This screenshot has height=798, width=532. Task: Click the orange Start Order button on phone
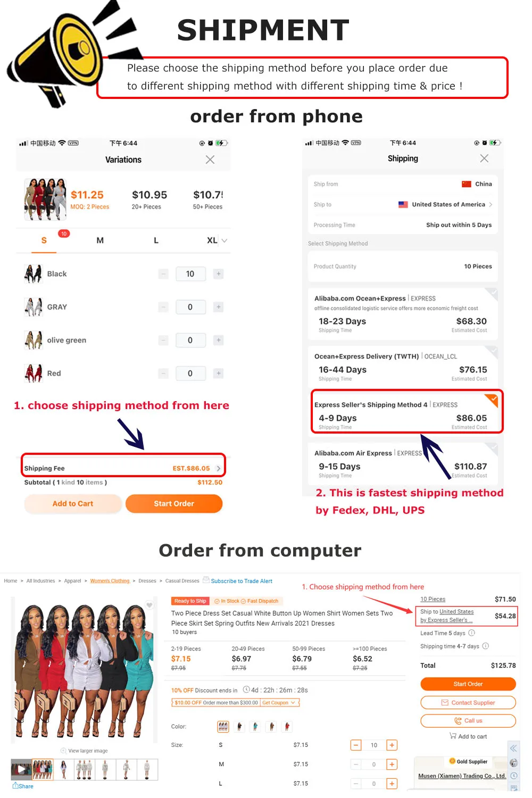coord(174,504)
